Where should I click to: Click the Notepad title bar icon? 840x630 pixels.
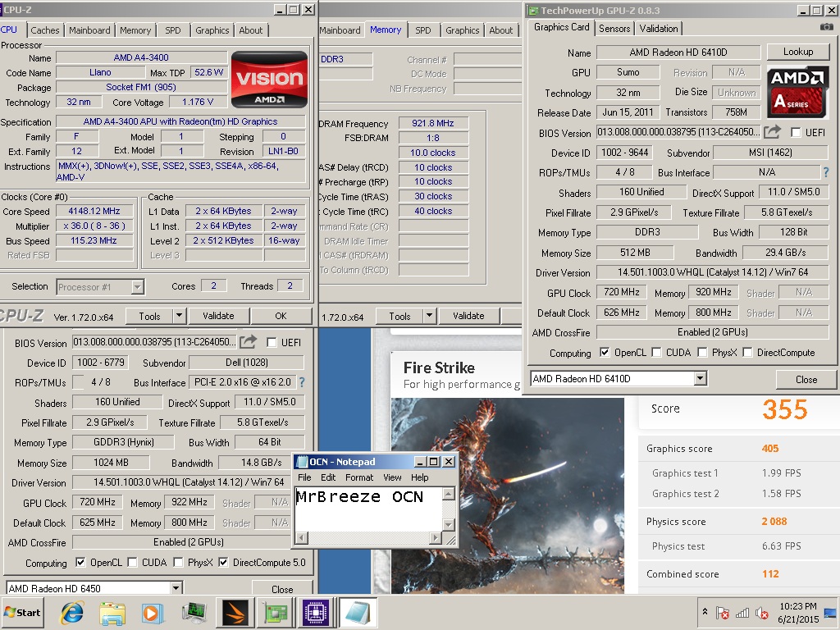coord(302,462)
